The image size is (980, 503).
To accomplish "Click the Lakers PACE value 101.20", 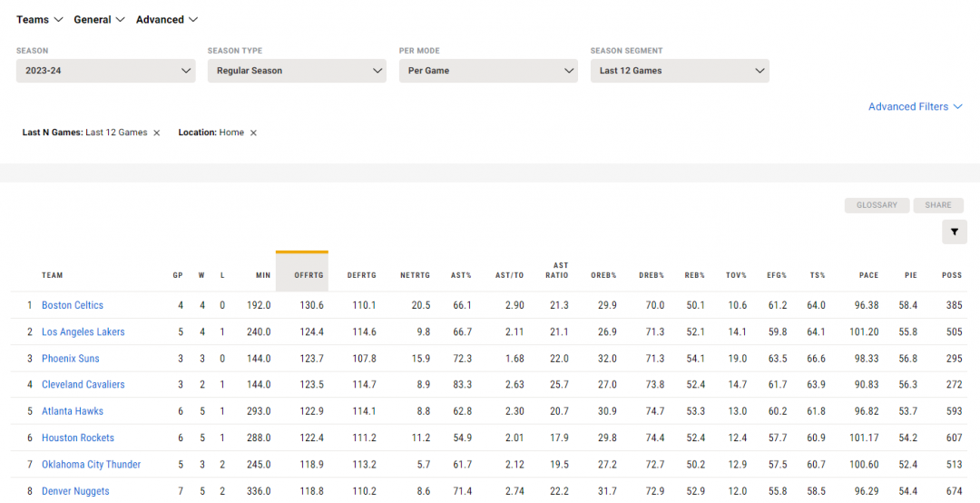I will coord(864,331).
